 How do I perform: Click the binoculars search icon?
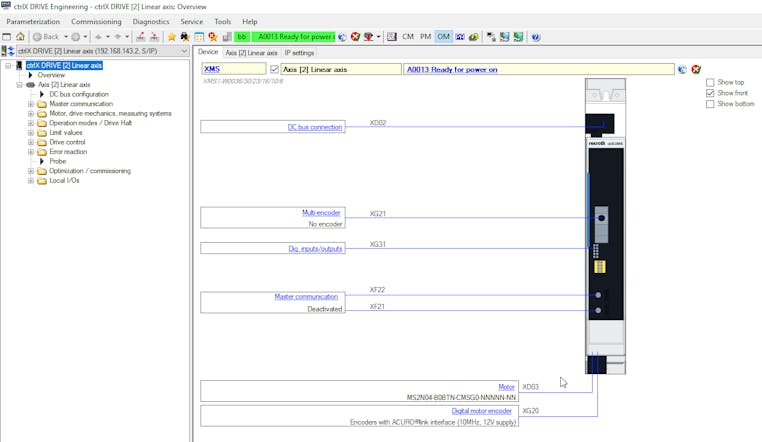(185, 36)
